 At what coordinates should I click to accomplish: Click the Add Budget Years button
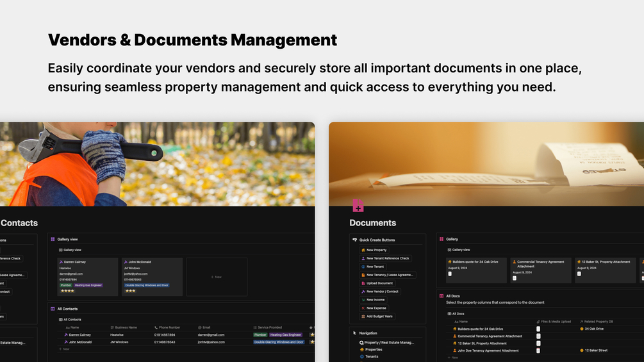pyautogui.click(x=377, y=317)
